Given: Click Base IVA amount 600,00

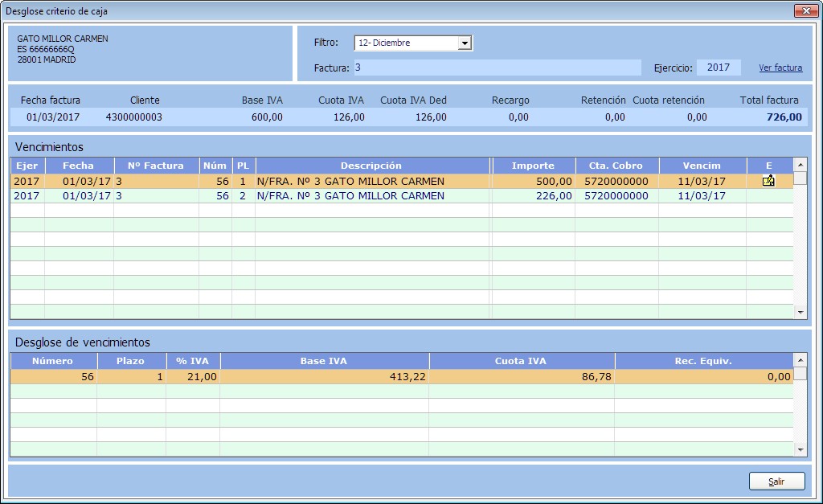Looking at the screenshot, I should [267, 117].
